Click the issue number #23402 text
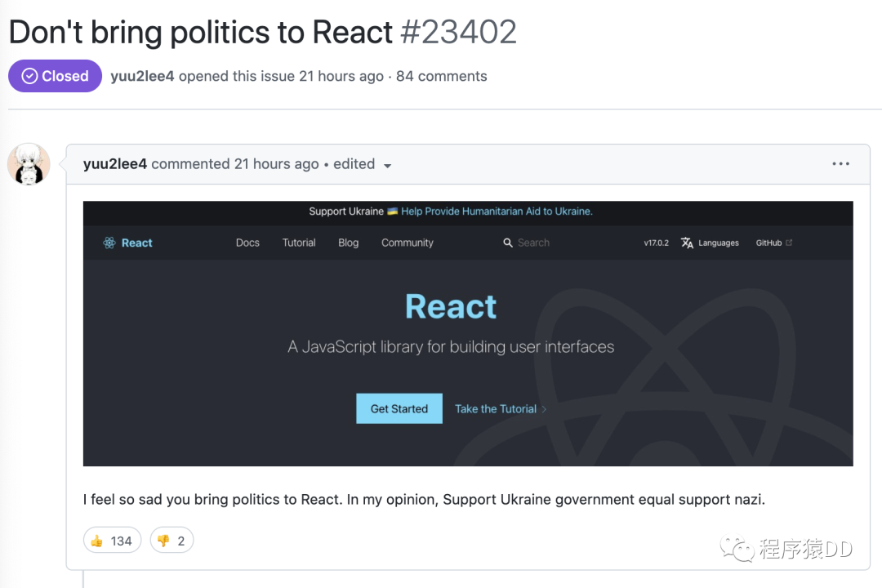Screen dimensions: 882x588 (x=458, y=32)
